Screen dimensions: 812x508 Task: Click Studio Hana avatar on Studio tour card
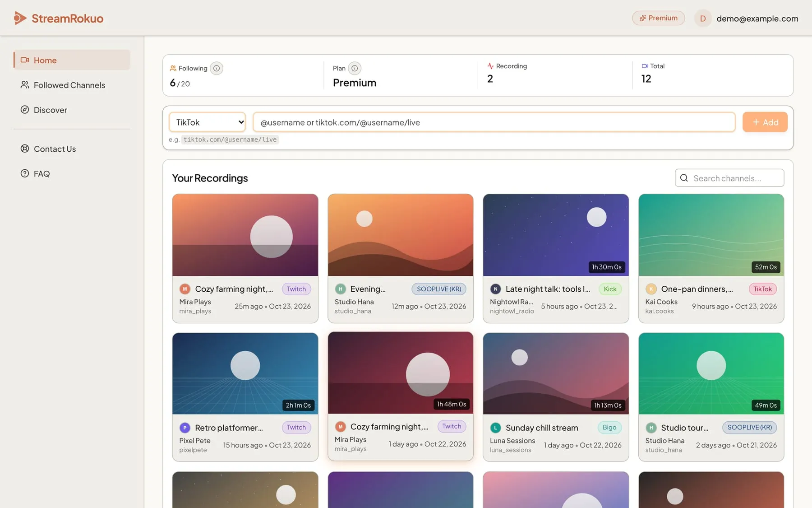[651, 428]
